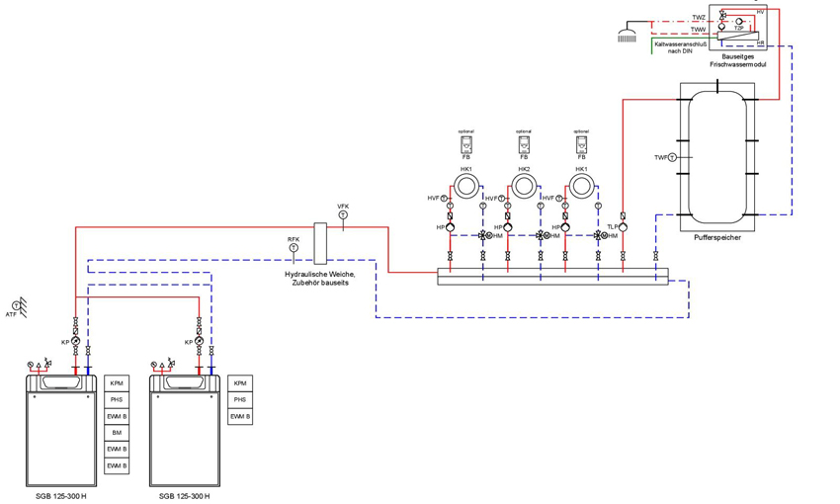Select the 'TWF' label text
840x504 pixels.
pyautogui.click(x=661, y=158)
